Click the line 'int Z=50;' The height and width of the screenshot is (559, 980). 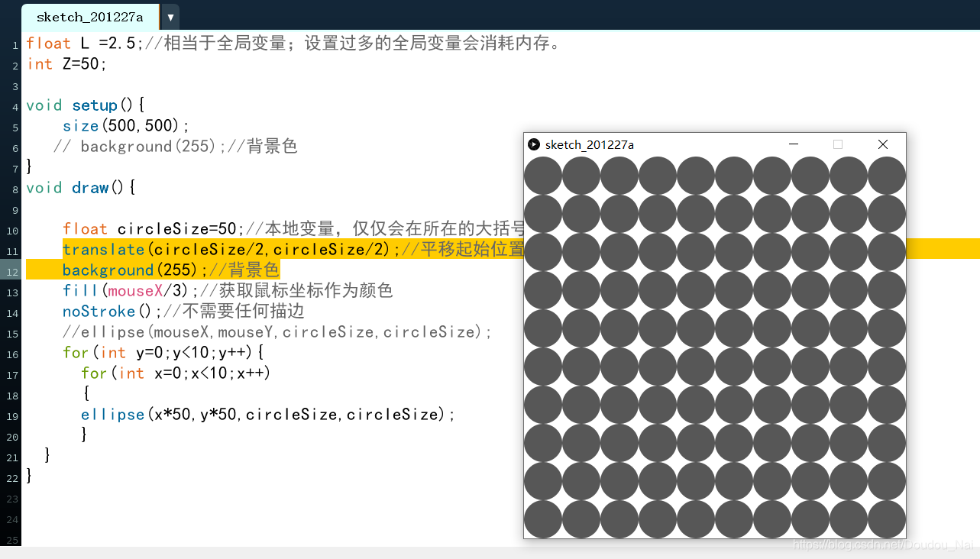[67, 64]
